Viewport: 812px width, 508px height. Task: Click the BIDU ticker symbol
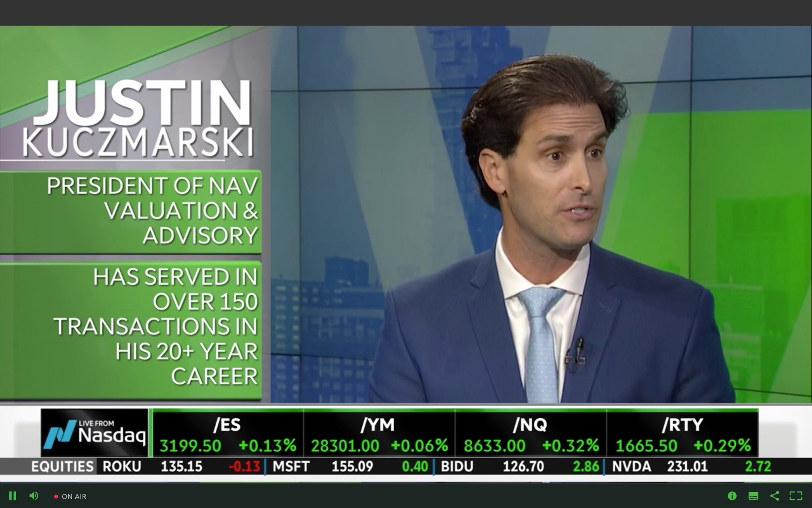coord(457,466)
